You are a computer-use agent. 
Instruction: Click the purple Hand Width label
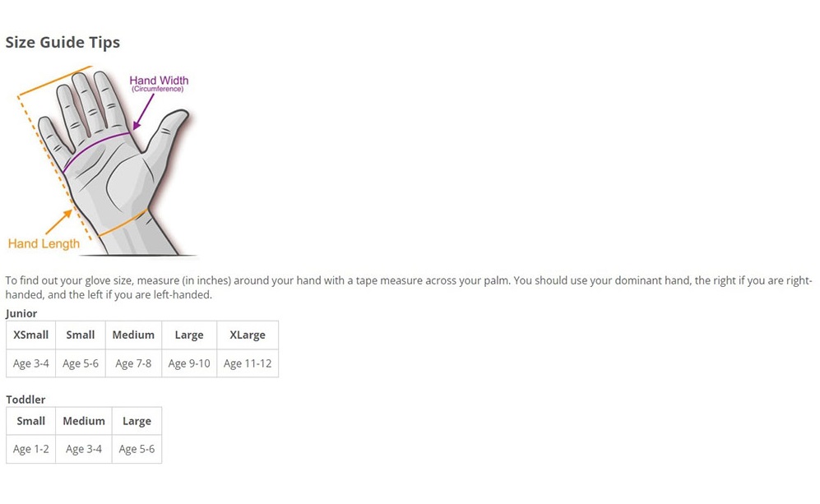[159, 81]
